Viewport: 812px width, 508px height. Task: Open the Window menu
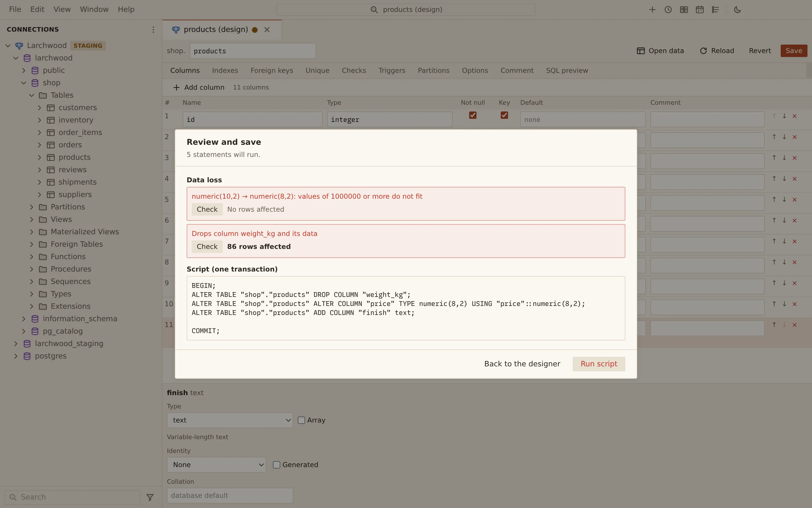[x=94, y=9]
